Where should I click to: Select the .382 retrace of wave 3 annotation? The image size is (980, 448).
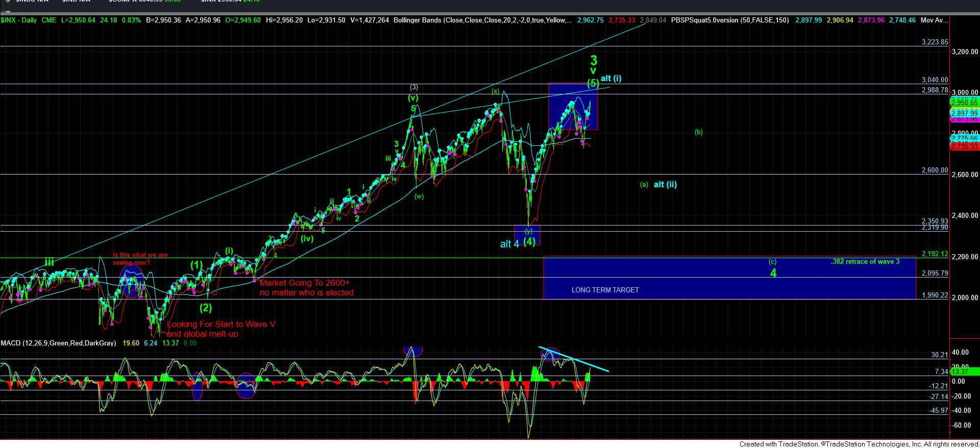[x=865, y=262]
